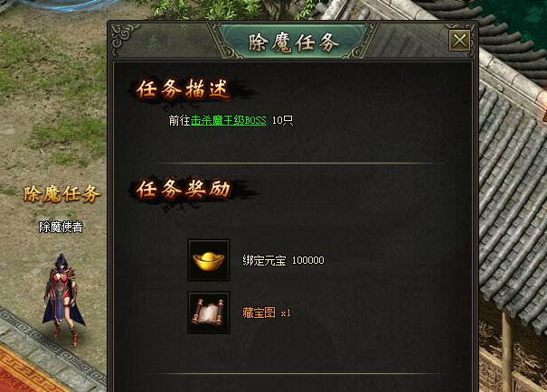This screenshot has width=547, height=392.
Task: Click the 任务描述 section heading
Action: (184, 89)
